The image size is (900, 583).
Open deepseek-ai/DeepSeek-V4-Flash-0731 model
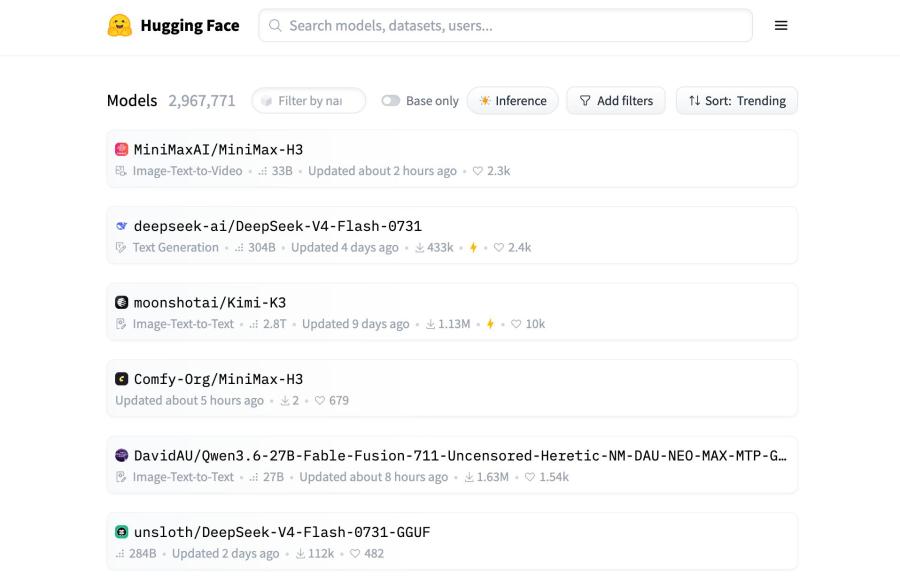click(277, 226)
